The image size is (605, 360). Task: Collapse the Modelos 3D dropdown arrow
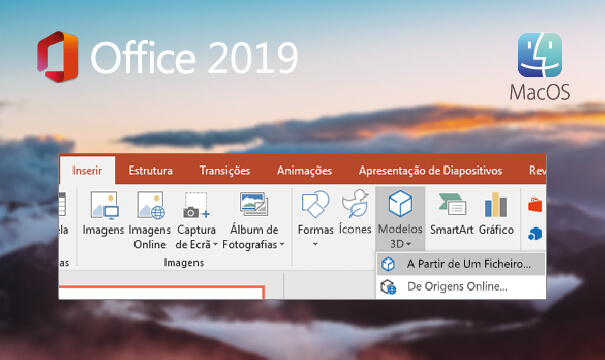click(408, 244)
